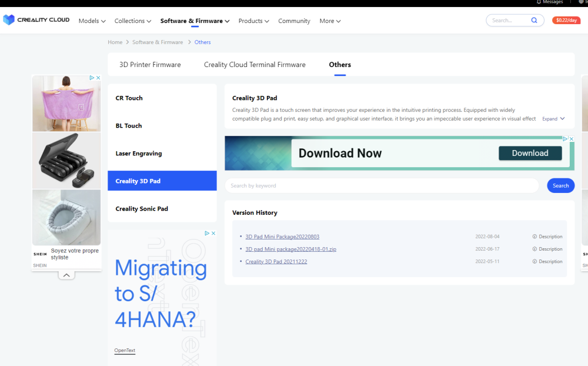Switch to 3D Printer Firmware tab
This screenshot has height=366, width=588.
[x=150, y=65]
